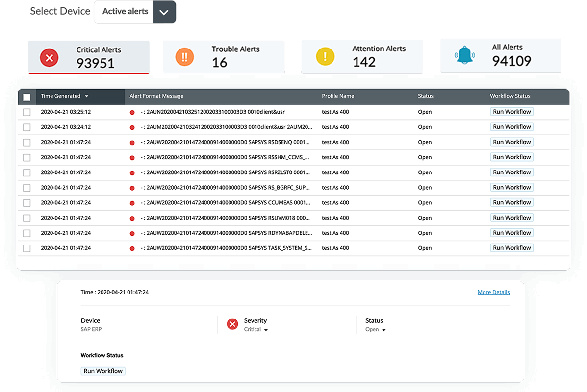Select the Trouble Alerts tab card
The image size is (587, 392).
click(x=224, y=57)
